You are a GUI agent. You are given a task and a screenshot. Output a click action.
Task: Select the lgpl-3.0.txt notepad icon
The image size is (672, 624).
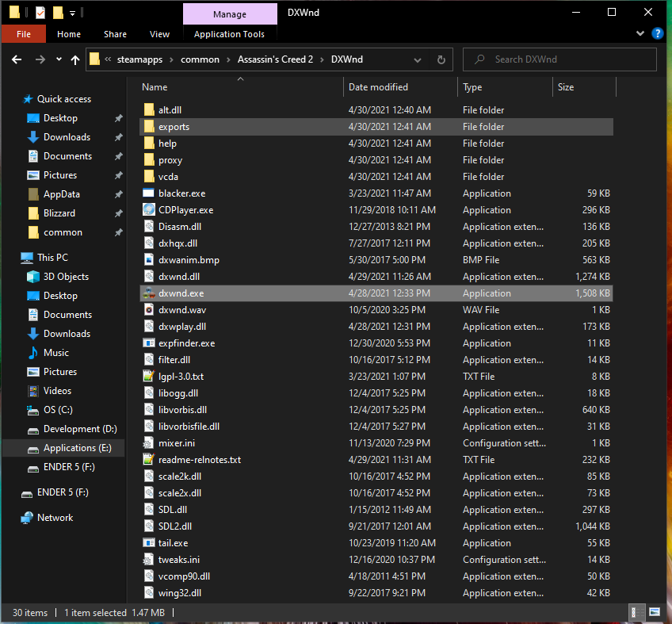point(149,377)
